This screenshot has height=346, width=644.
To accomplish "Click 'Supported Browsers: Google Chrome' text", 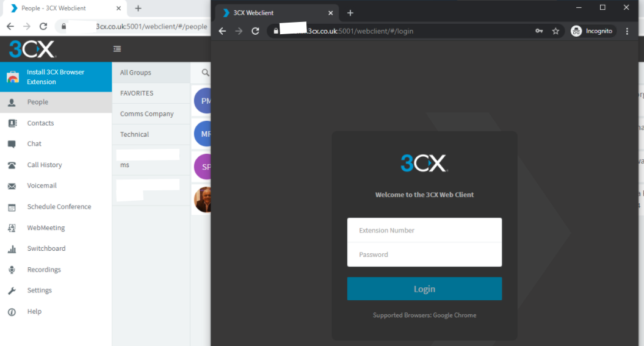I will [424, 315].
